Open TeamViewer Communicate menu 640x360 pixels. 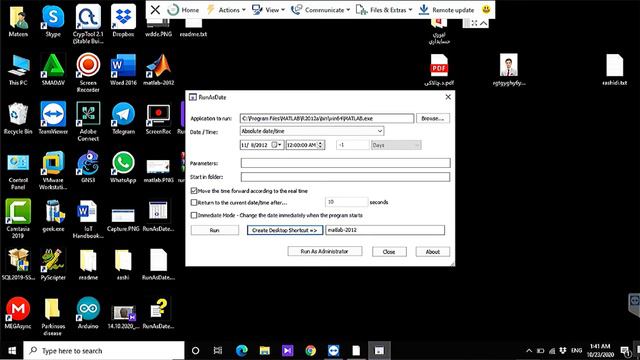coord(320,10)
